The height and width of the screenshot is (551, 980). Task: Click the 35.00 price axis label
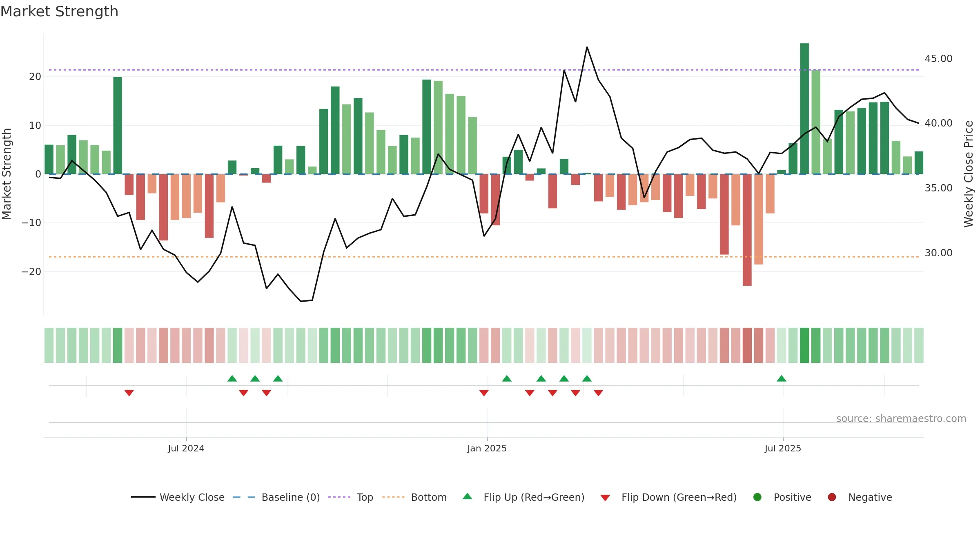(938, 188)
